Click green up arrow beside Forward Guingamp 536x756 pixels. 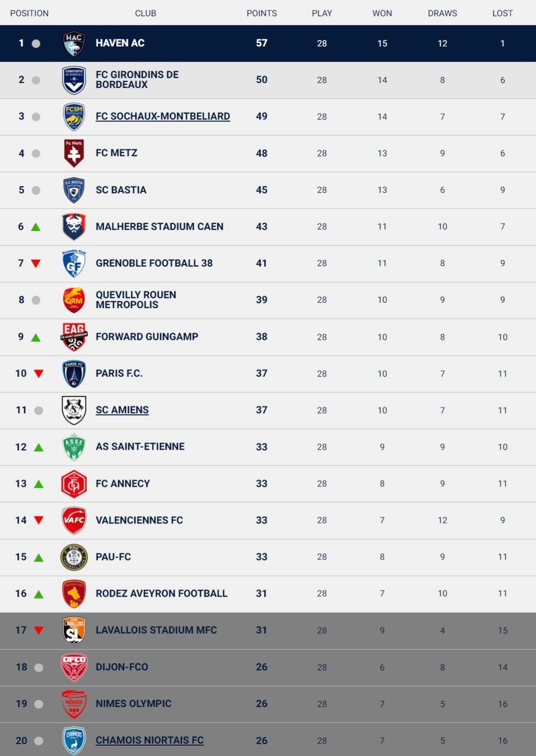coord(36,337)
